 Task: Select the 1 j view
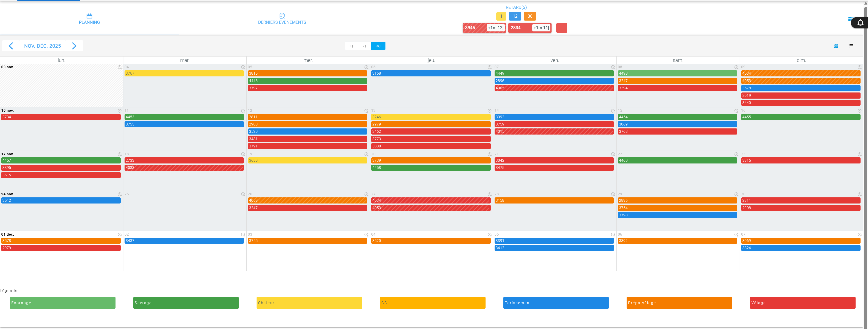(x=351, y=46)
